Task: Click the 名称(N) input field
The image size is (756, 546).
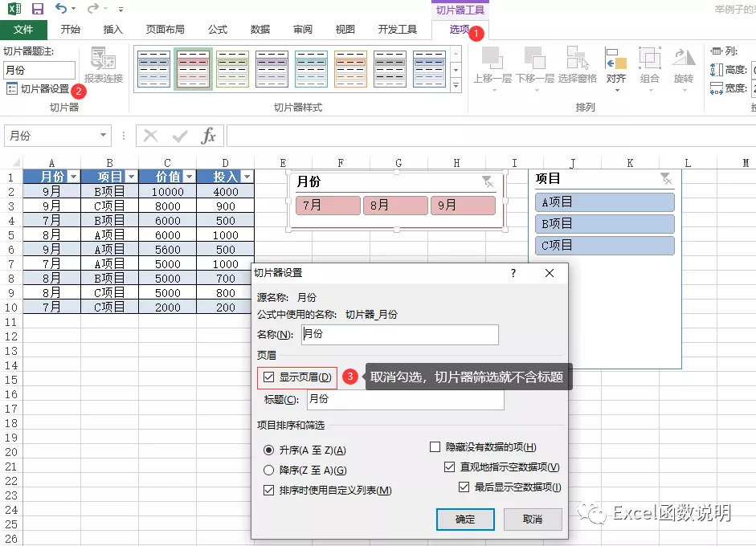Action: coord(400,335)
